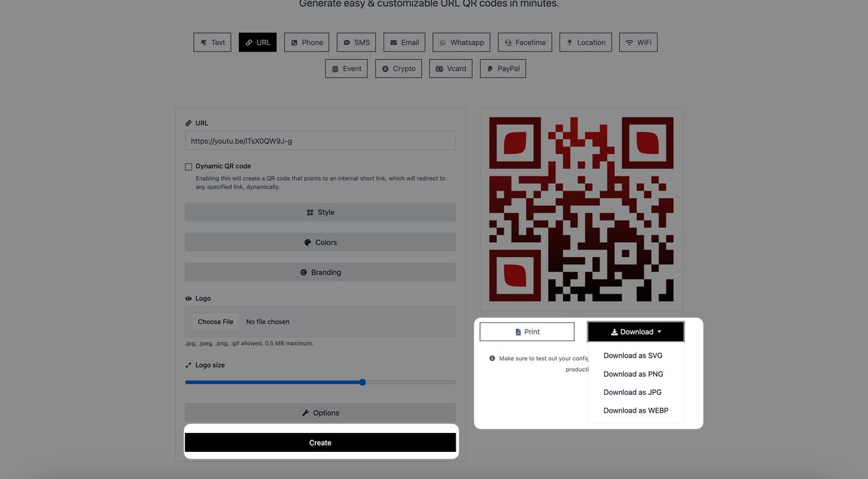Click Choose File for logo upload
The width and height of the screenshot is (868, 479).
(x=216, y=322)
